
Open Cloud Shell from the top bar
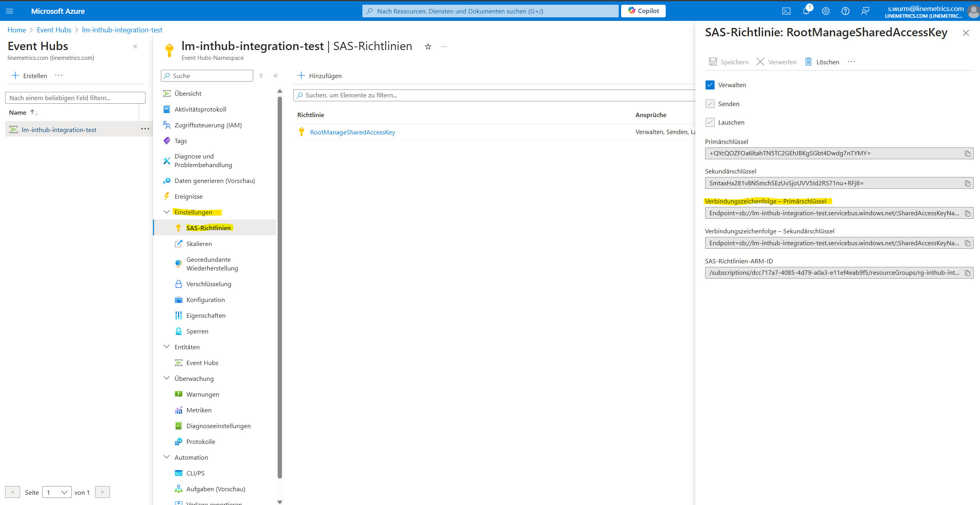pyautogui.click(x=786, y=11)
